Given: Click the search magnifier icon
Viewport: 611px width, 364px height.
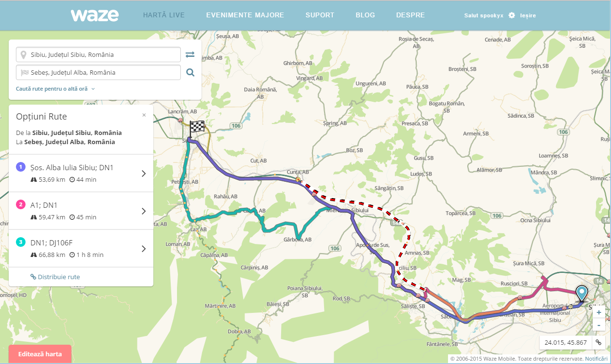Looking at the screenshot, I should point(190,72).
